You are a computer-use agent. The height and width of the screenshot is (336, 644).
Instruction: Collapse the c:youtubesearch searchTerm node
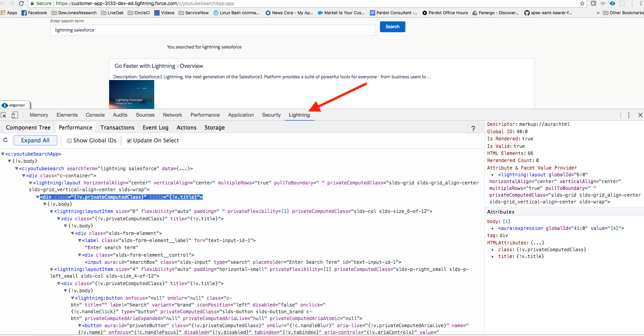(17, 169)
